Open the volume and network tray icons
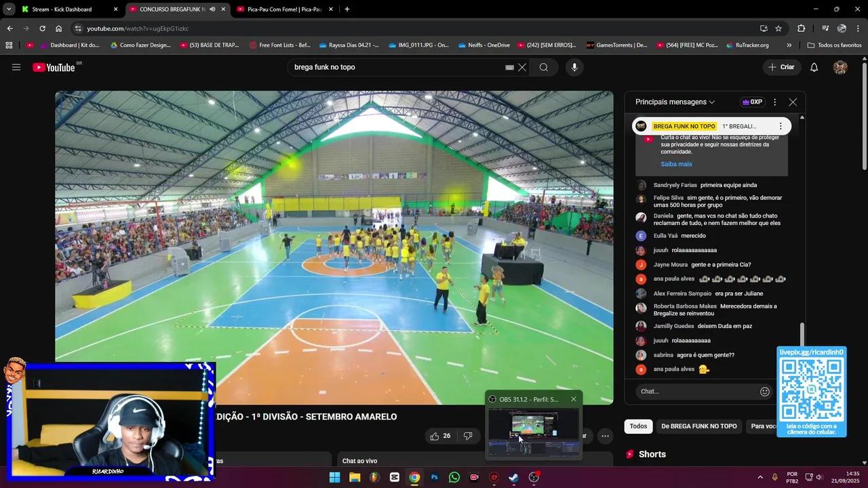This screenshot has height=488, width=868. (x=813, y=477)
